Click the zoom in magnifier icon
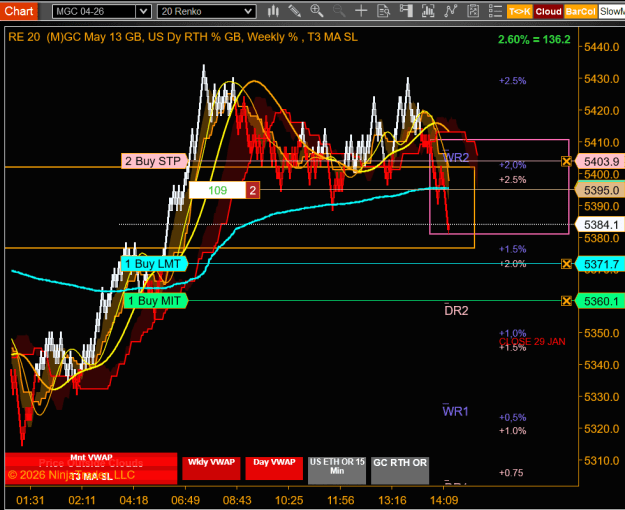Screen dimensions: 625x510 pos(317,11)
